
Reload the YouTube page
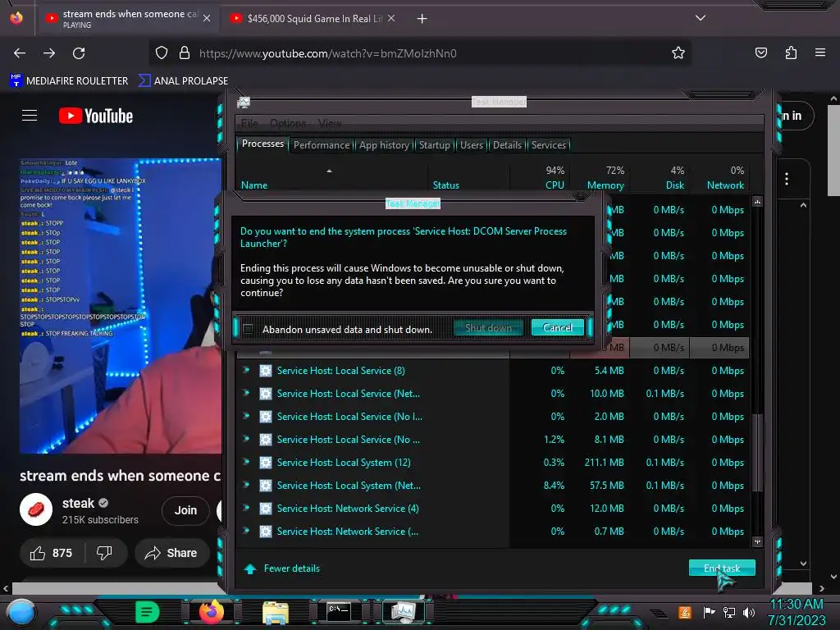(x=79, y=53)
